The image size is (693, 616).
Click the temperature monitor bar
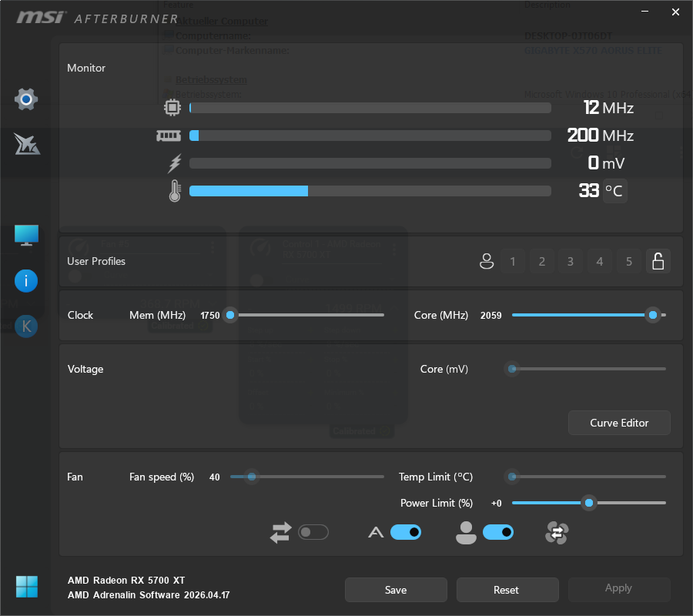coord(370,191)
